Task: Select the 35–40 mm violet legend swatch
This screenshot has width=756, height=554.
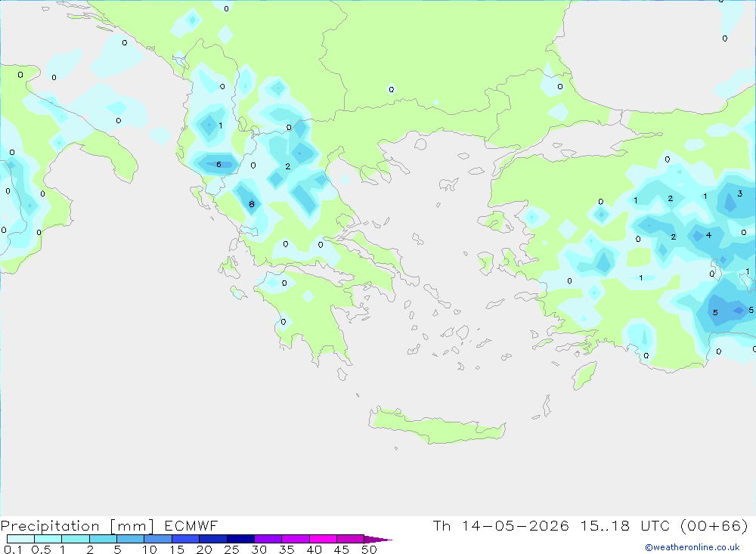Action: [295, 539]
